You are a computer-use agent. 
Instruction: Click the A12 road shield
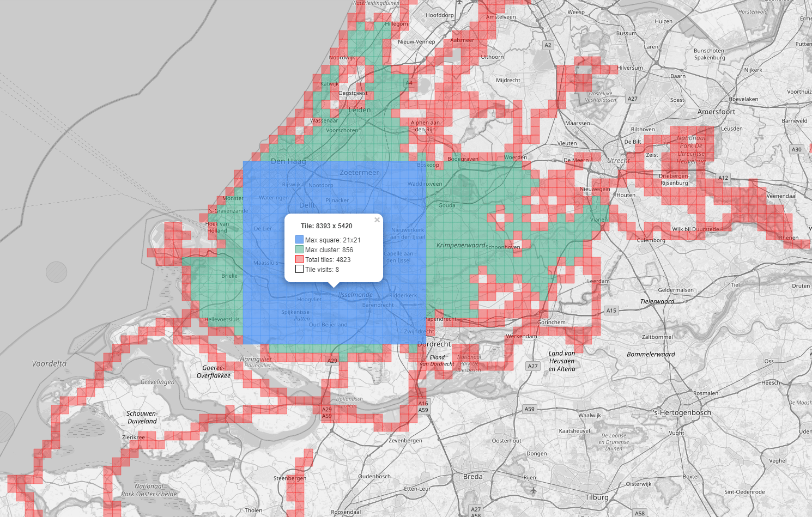pyautogui.click(x=723, y=178)
